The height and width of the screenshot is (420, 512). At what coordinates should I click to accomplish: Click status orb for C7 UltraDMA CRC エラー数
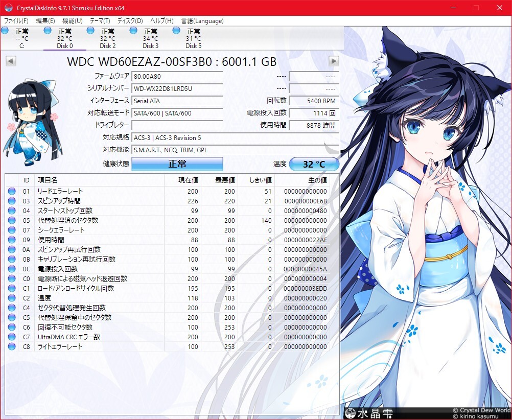12,337
